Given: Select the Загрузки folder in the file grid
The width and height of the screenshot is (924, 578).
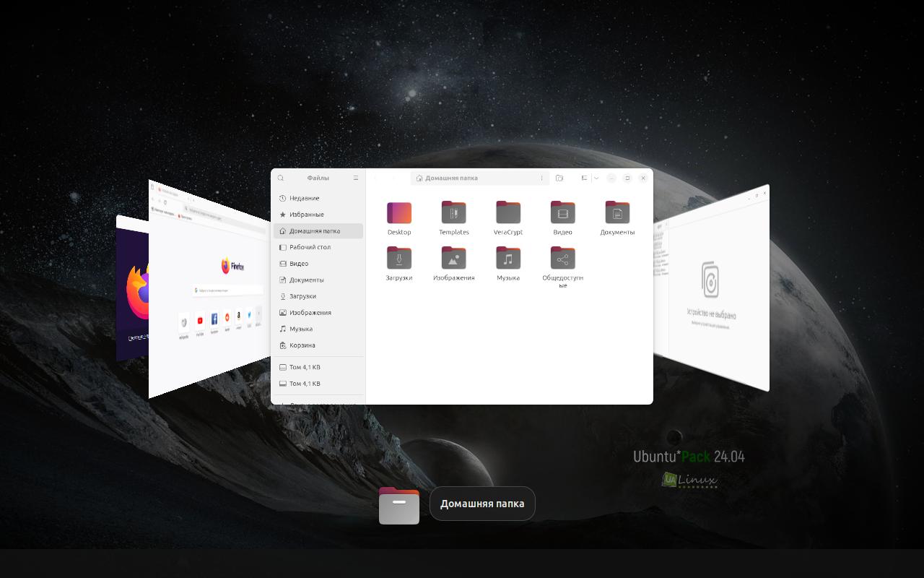Looking at the screenshot, I should [x=399, y=264].
